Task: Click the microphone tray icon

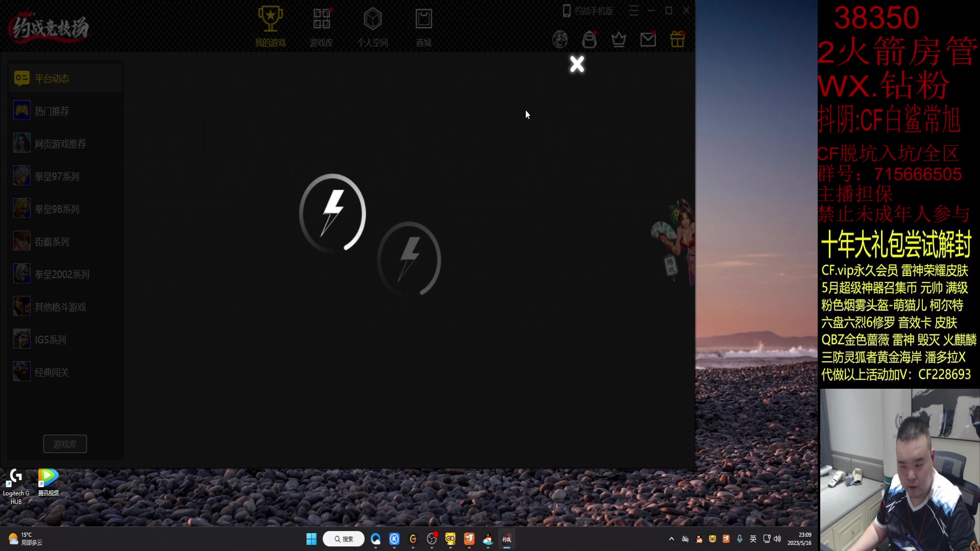Action: coord(740,539)
